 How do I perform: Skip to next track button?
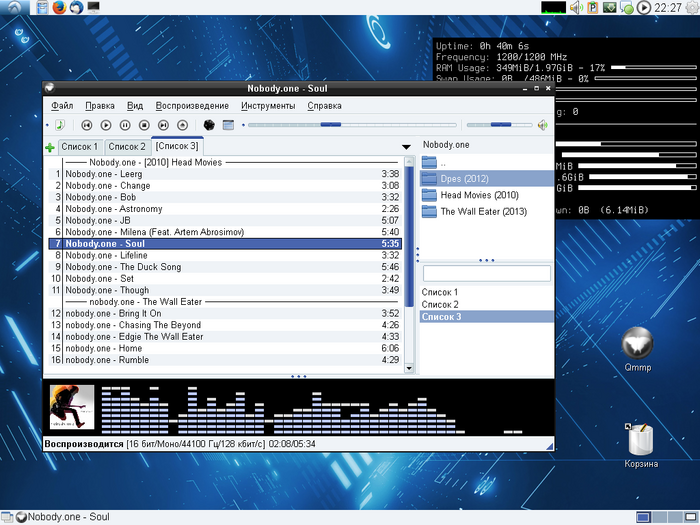click(x=163, y=125)
